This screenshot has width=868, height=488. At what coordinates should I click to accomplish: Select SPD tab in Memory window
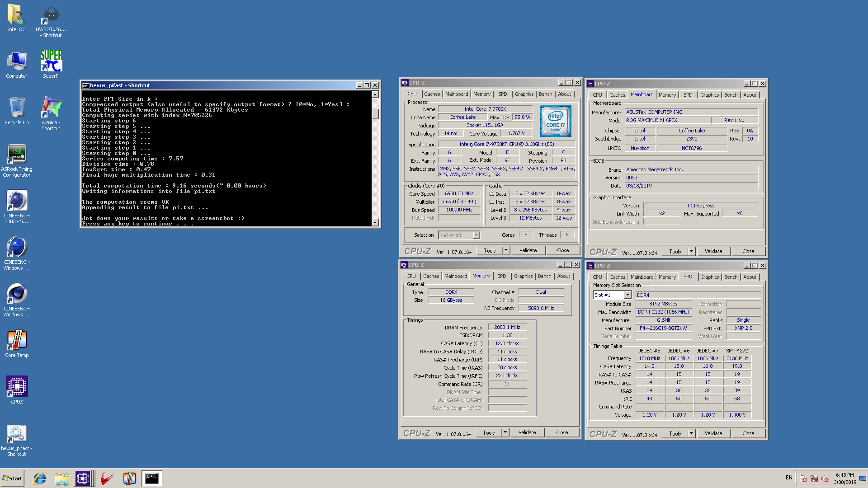(501, 276)
